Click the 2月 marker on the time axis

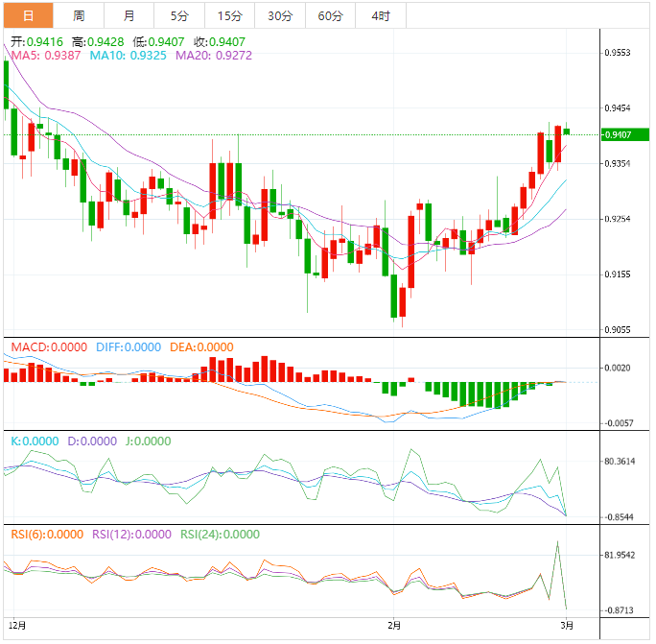[393, 625]
